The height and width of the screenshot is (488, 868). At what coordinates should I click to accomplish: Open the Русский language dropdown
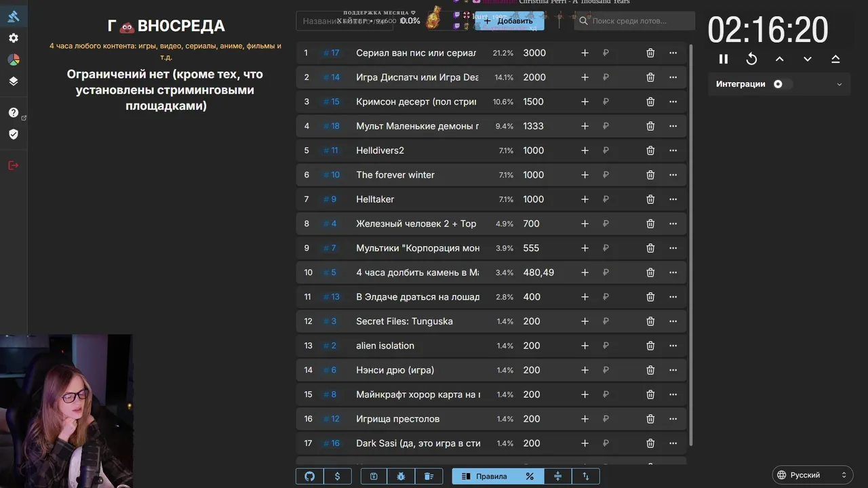[x=812, y=475]
